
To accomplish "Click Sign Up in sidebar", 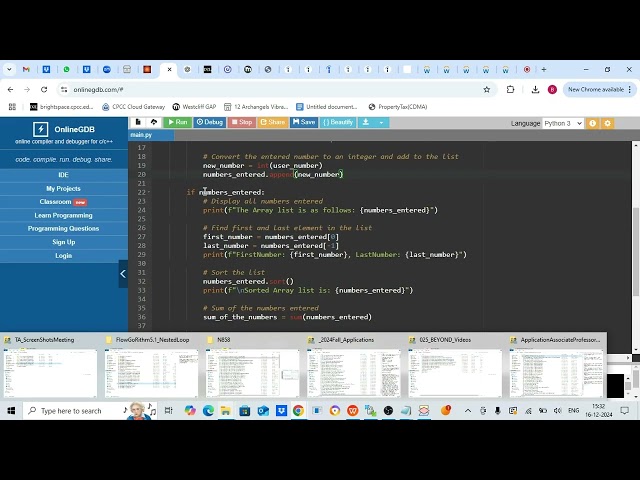I will pos(64,242).
